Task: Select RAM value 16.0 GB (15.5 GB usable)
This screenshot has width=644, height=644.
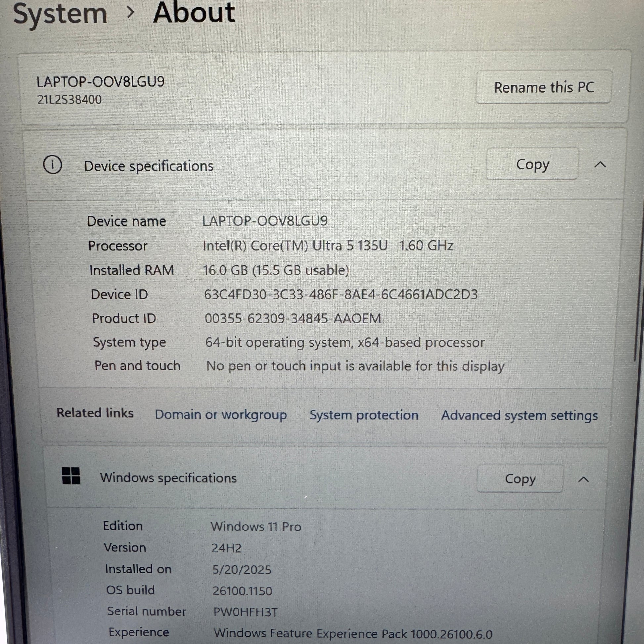Action: 276,270
